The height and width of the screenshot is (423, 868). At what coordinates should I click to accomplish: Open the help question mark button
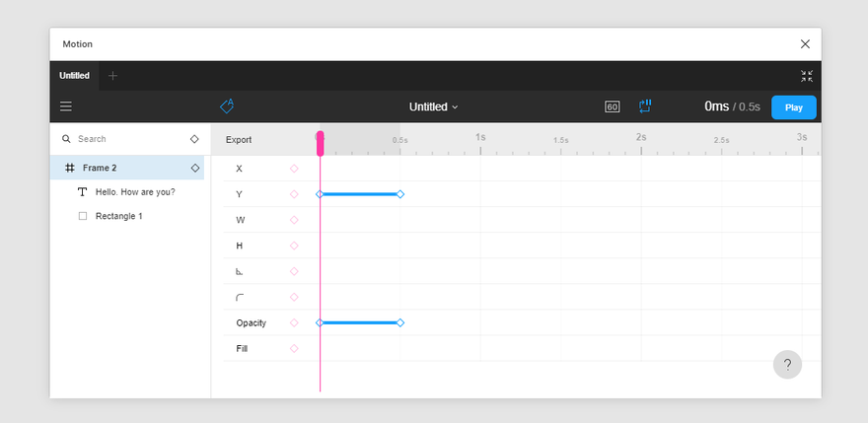[x=787, y=364]
